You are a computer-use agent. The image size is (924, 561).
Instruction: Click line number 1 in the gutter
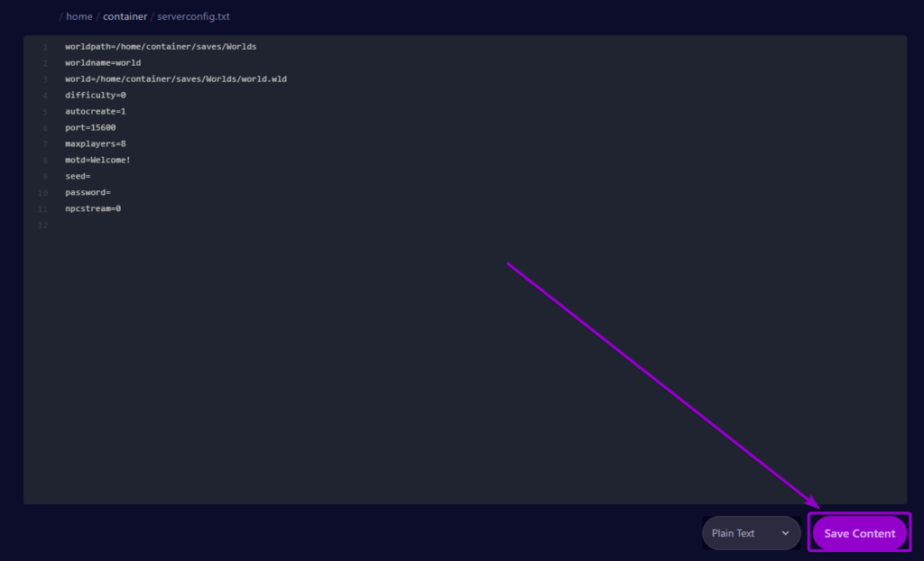44,46
